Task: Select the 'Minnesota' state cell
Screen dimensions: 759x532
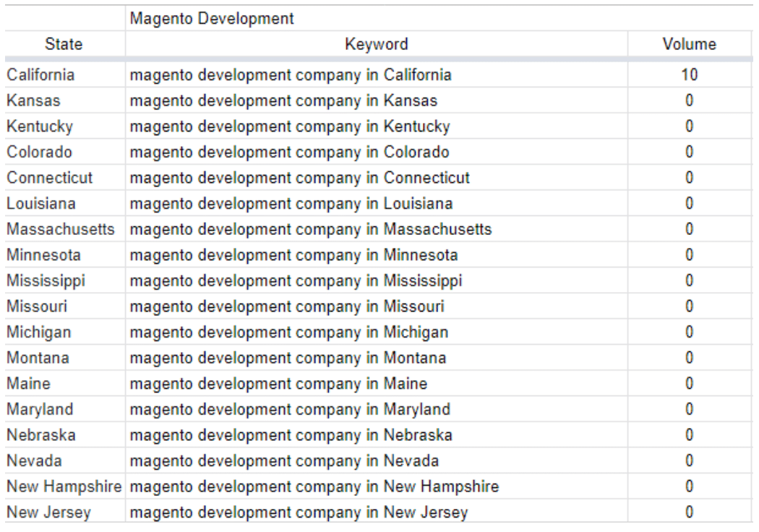Action: coord(64,254)
